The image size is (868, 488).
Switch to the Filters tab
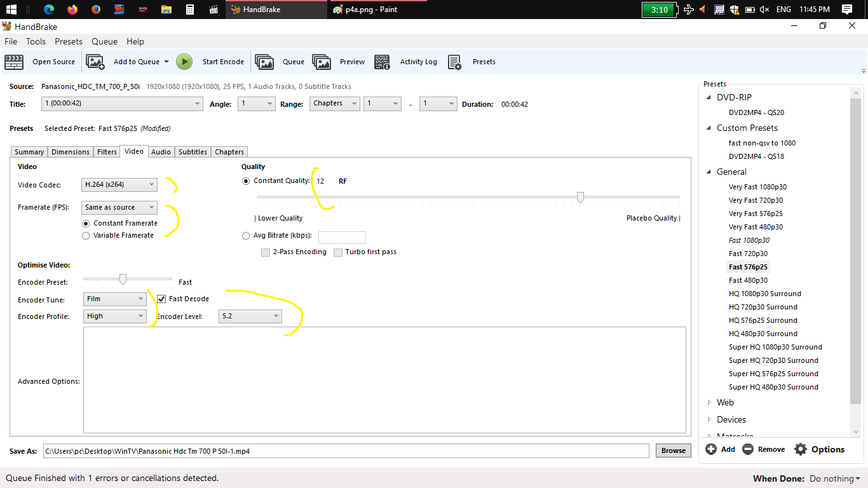tap(107, 152)
